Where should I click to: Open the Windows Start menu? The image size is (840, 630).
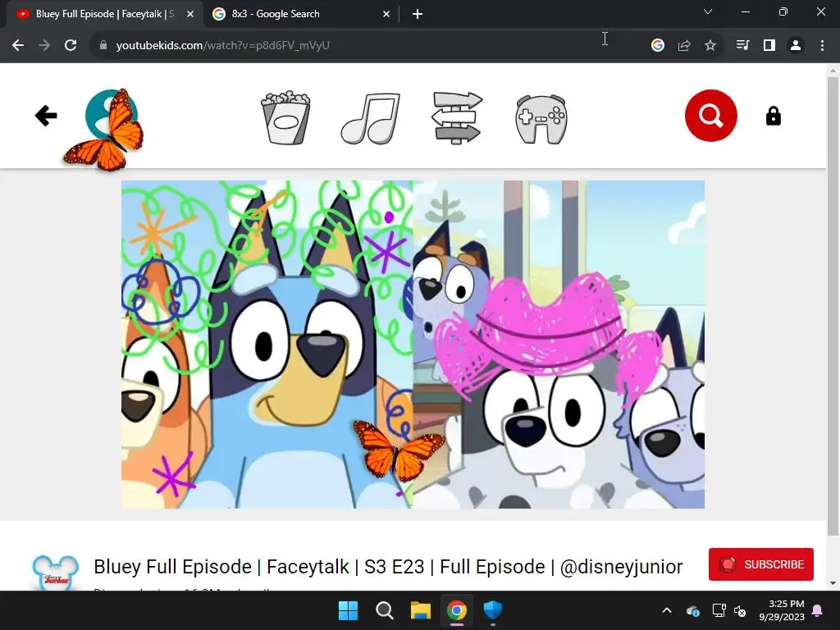coord(348,610)
